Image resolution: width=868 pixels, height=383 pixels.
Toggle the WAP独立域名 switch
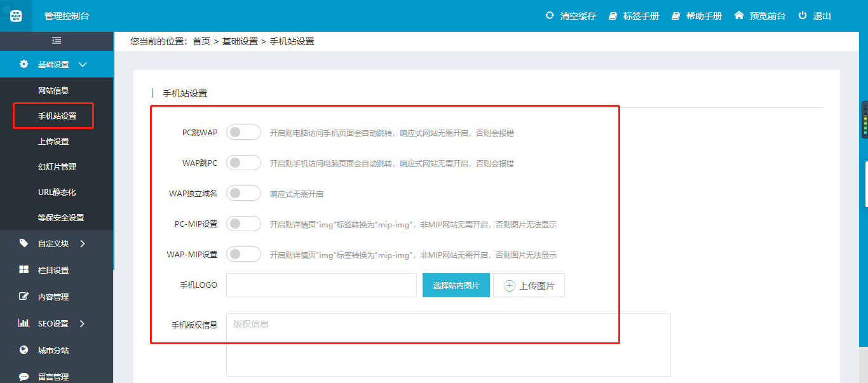(x=243, y=193)
